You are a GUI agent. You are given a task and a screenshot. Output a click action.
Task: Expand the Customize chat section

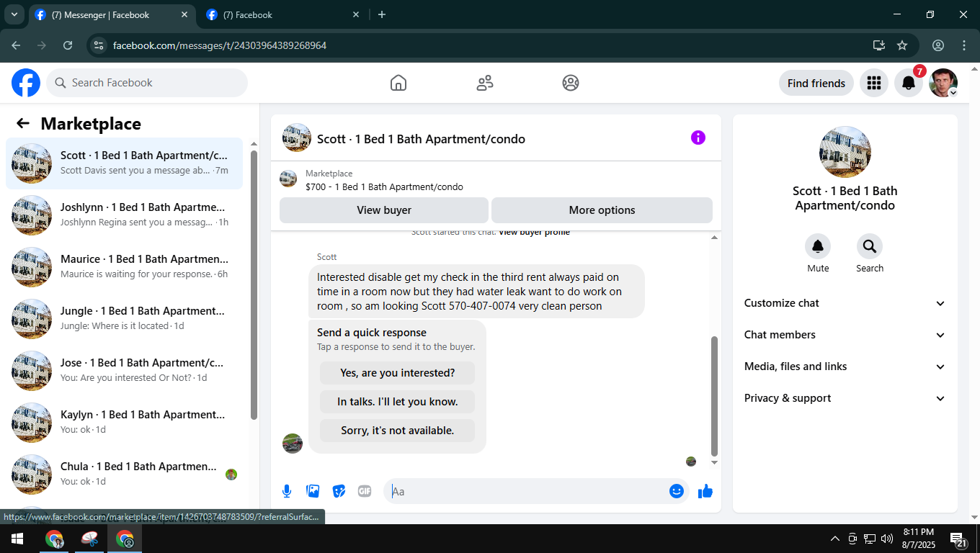[845, 303]
